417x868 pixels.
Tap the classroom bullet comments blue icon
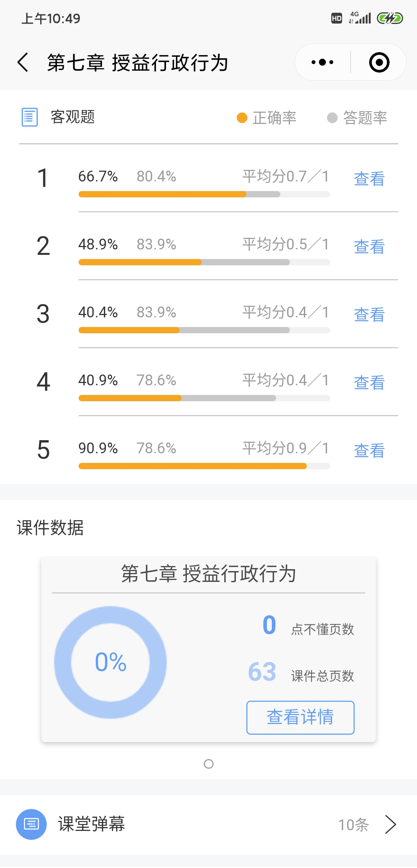[x=31, y=824]
